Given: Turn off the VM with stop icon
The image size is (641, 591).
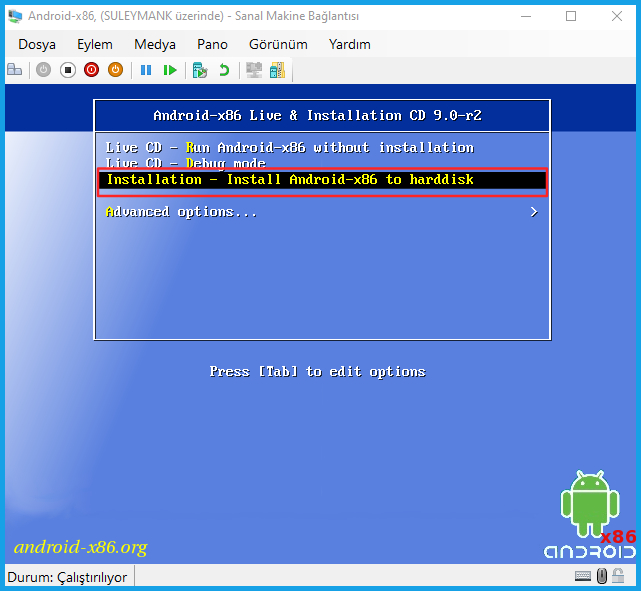Looking at the screenshot, I should tap(67, 70).
